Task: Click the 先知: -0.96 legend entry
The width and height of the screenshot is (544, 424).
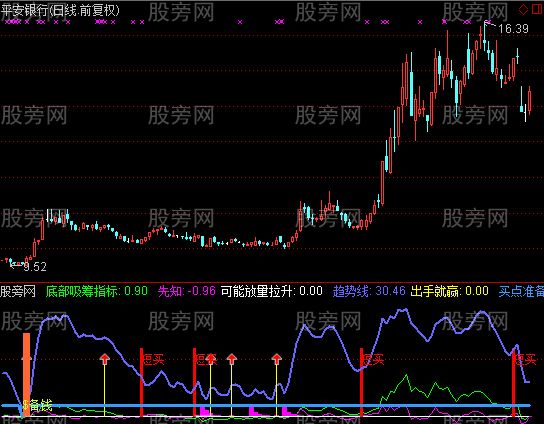Action: pyautogui.click(x=187, y=291)
